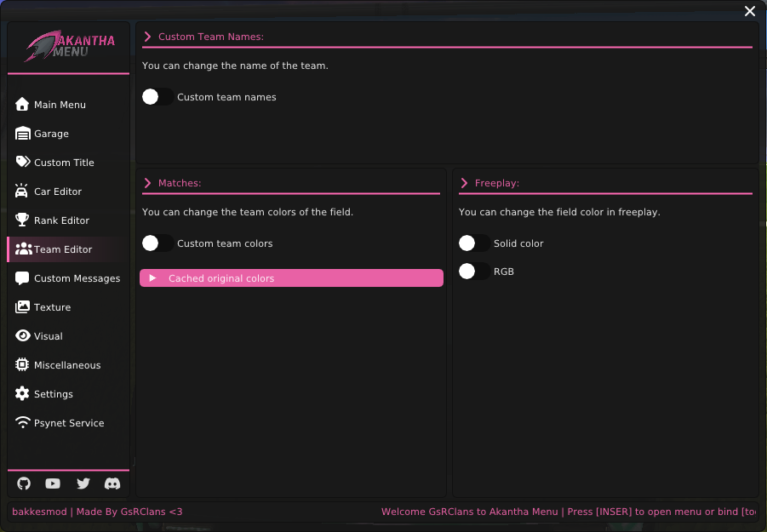Viewport: 767px width, 532px height.
Task: Open the Miscellaneous page
Action: pos(66,365)
